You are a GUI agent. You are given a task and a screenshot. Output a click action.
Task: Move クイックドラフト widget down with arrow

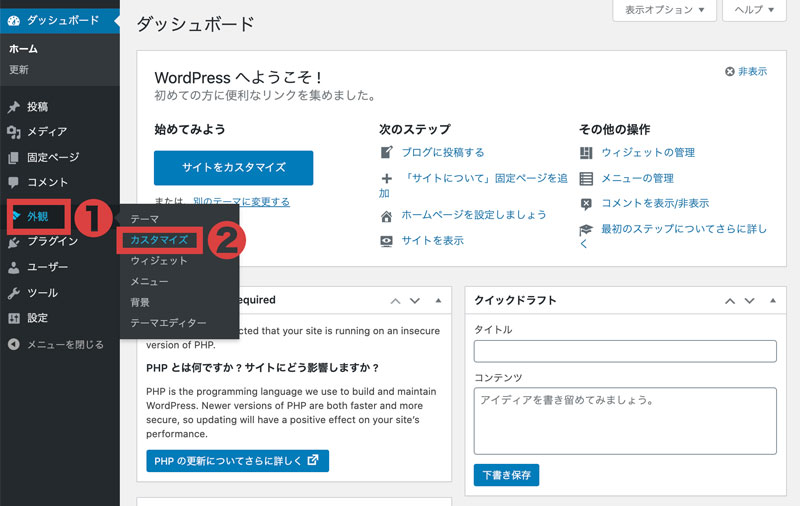click(x=749, y=301)
